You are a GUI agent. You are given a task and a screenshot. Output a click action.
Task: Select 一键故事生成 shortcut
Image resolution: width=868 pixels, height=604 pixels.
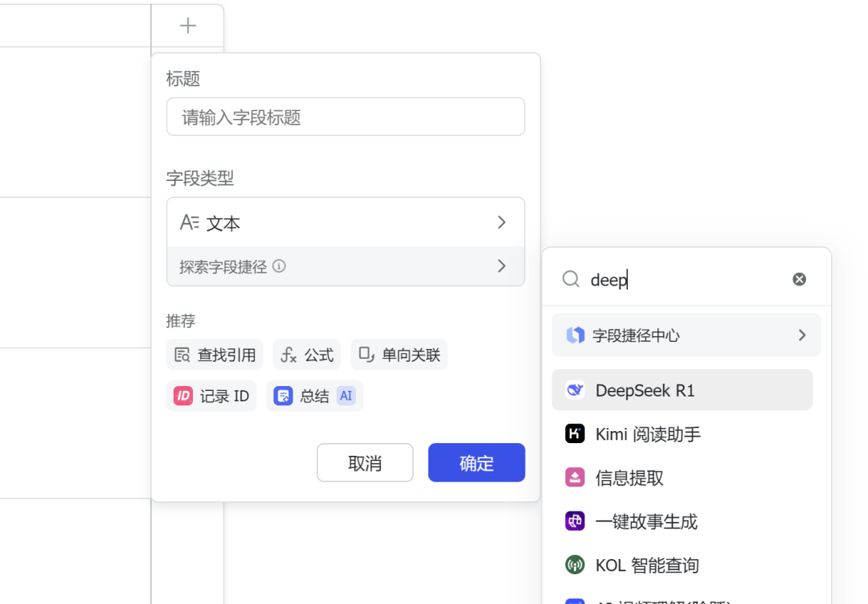pyautogui.click(x=682, y=521)
